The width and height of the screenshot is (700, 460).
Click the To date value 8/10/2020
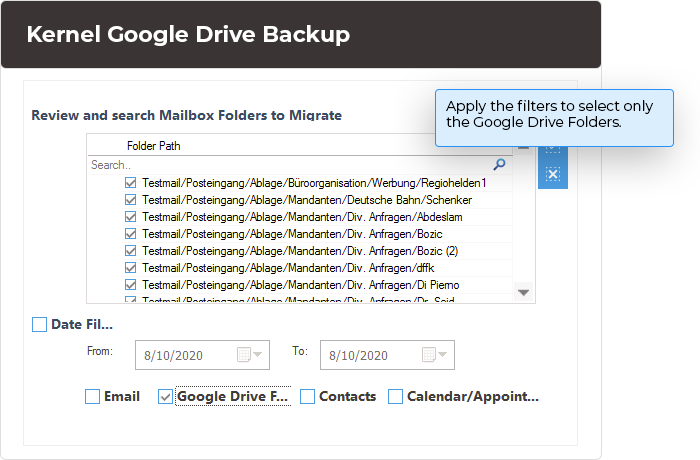358,355
